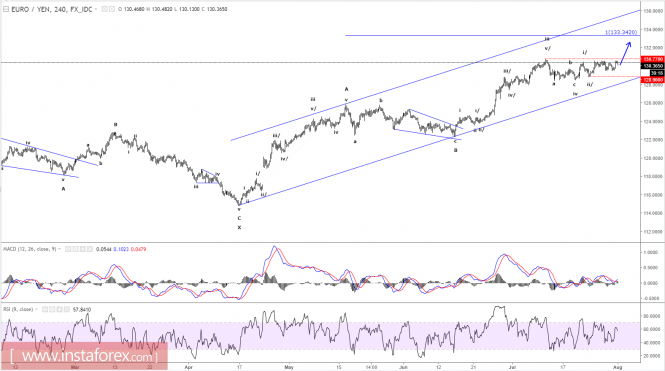Click the visibility eye icon beside FX_IDC
Screen dimensions: 665x371
pos(104,9)
